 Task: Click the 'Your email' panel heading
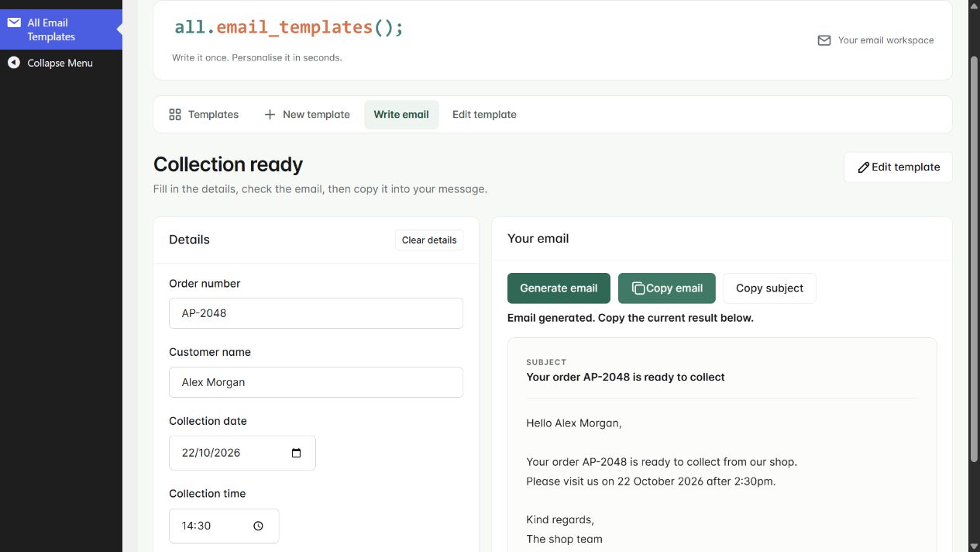tap(538, 239)
